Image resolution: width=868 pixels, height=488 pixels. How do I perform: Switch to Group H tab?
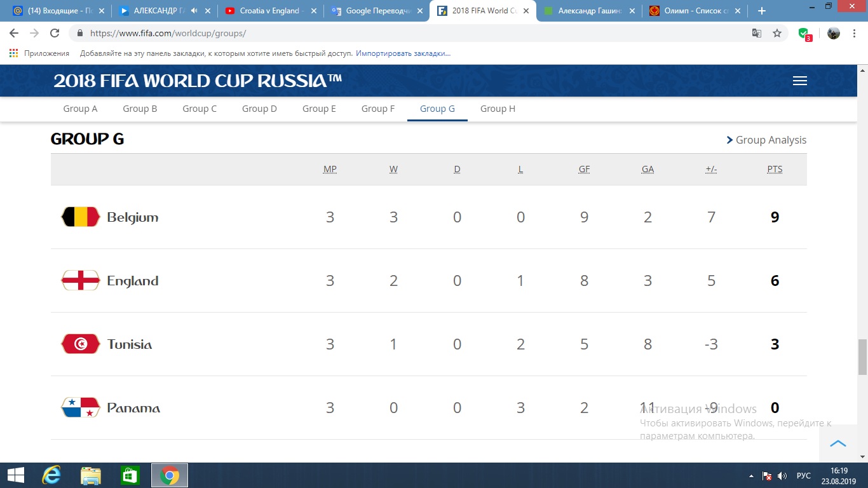498,109
